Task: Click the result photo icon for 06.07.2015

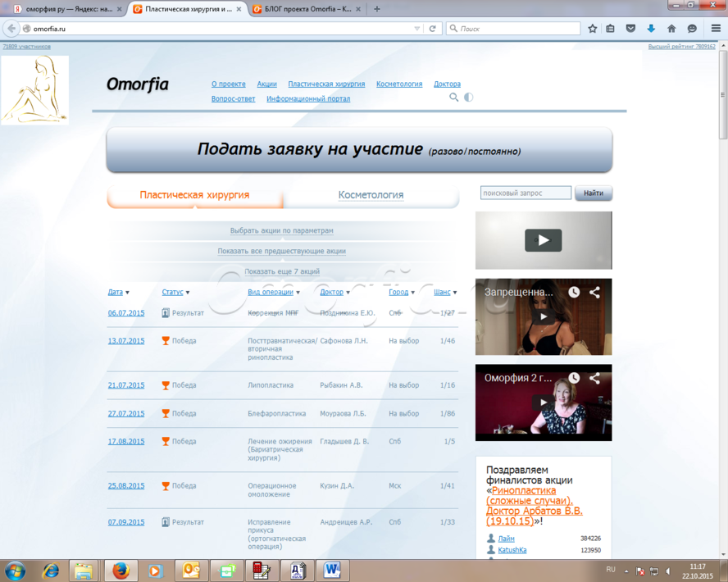Action: point(166,313)
